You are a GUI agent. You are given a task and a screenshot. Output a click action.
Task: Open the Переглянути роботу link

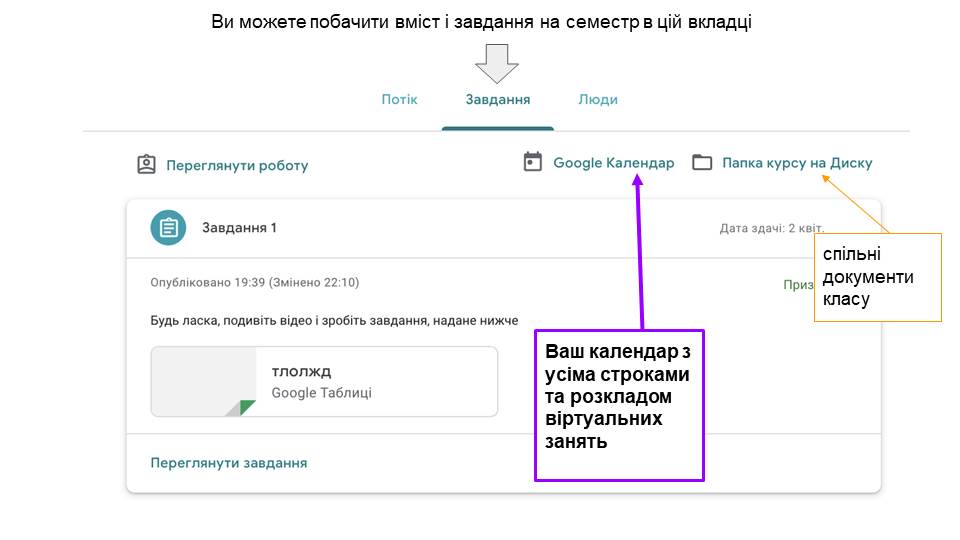point(237,166)
